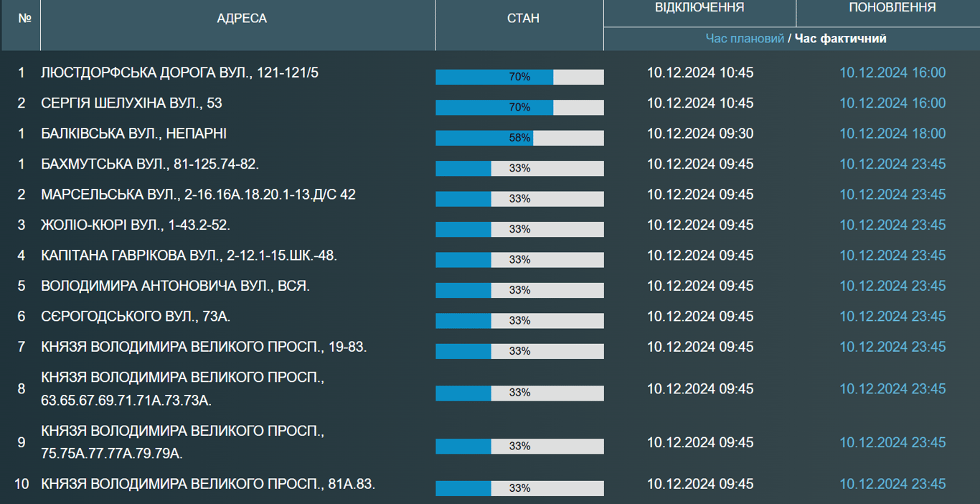Click the 70% progress bar for Люстдорфська дорога
The height and width of the screenshot is (504, 980).
[519, 77]
